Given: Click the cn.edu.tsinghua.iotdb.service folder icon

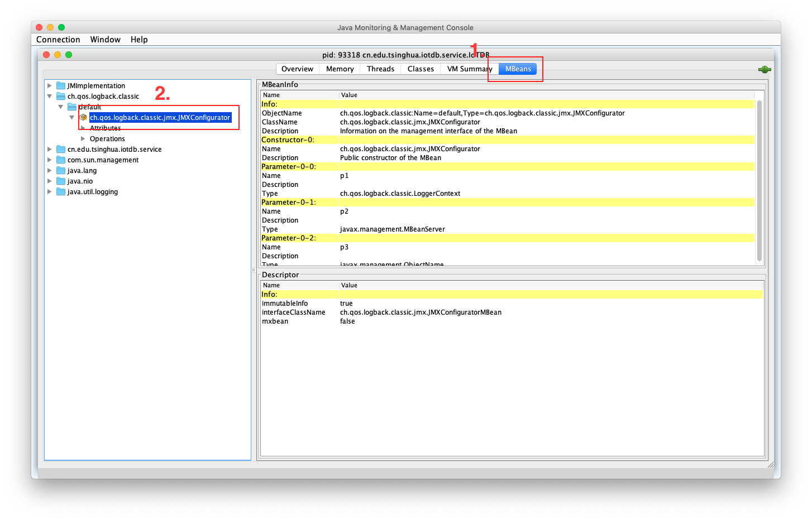Looking at the screenshot, I should (x=61, y=150).
